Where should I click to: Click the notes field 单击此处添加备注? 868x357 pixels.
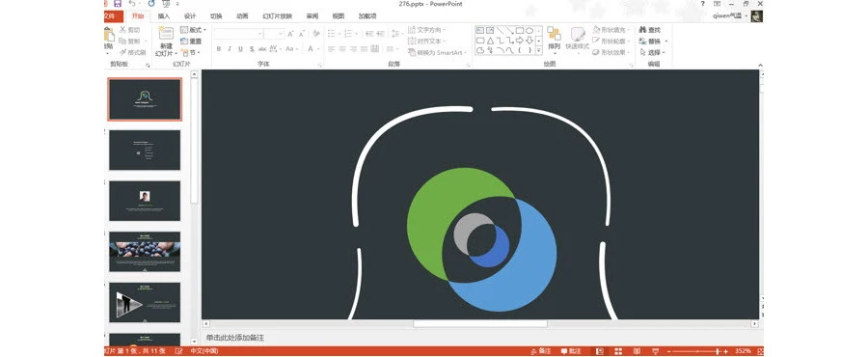(235, 338)
